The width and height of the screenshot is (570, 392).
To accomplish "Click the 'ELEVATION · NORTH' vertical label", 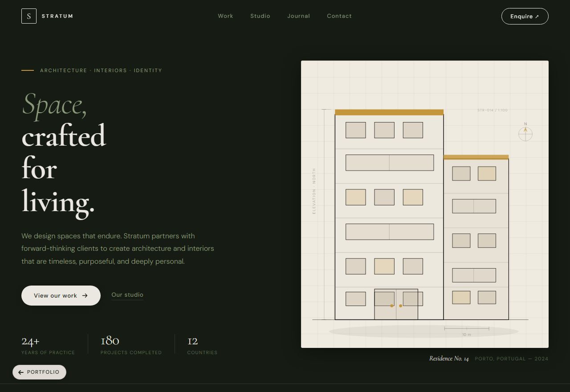I will coord(314,191).
